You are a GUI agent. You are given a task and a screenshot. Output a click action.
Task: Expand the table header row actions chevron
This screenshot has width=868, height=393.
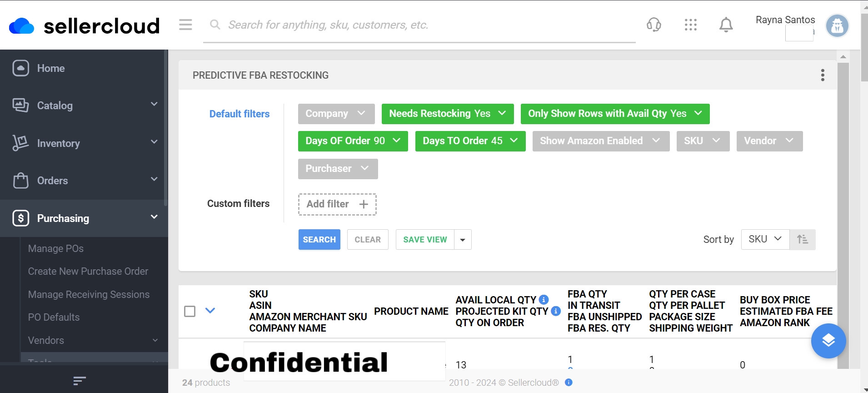210,311
